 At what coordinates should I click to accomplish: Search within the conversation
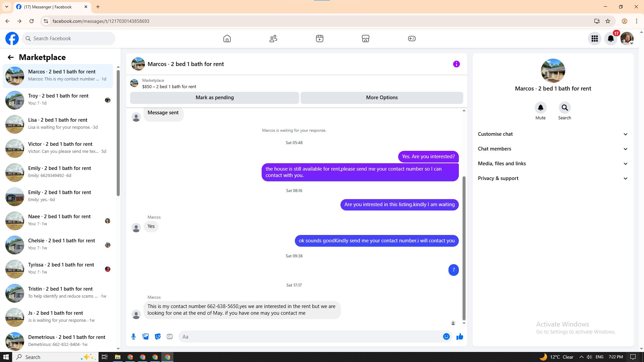point(565,108)
